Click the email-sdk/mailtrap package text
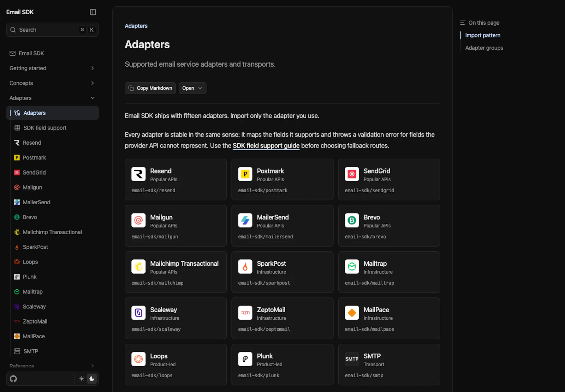The image size is (565, 392). coord(369,283)
